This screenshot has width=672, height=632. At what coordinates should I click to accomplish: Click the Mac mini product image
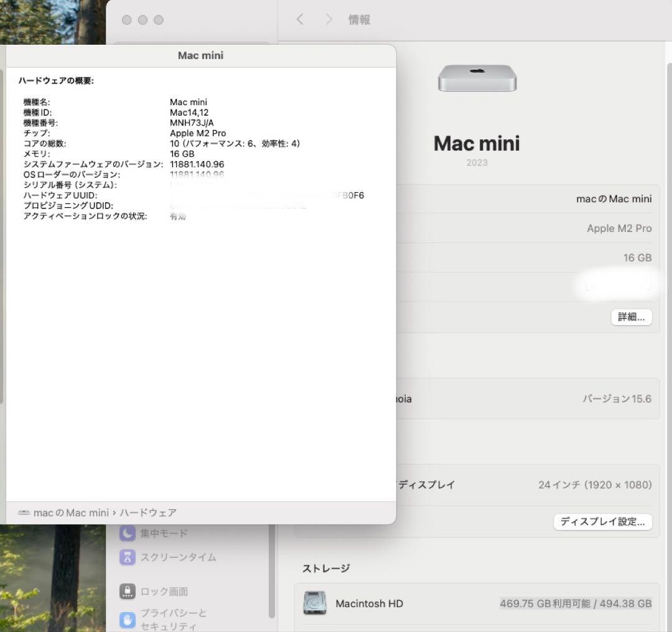(477, 77)
